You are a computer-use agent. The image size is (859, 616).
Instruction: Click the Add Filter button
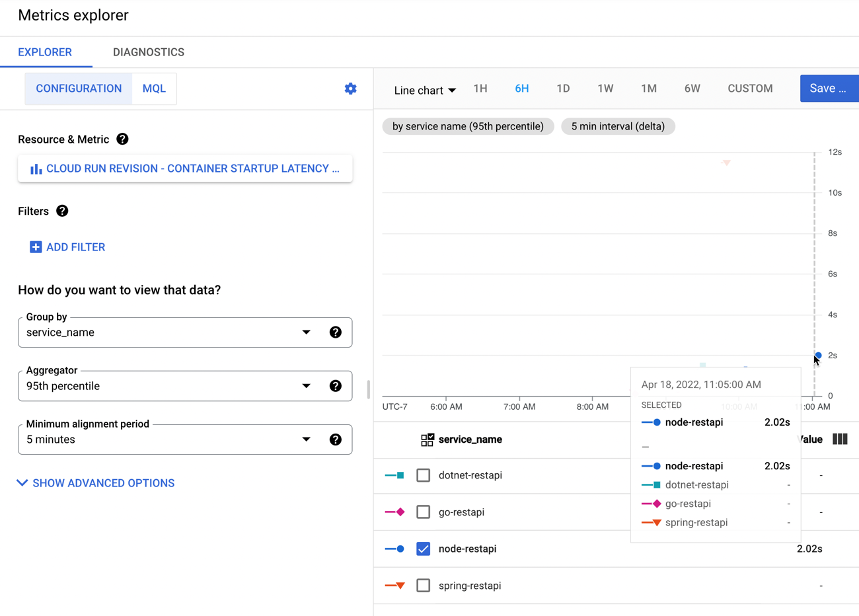[67, 247]
